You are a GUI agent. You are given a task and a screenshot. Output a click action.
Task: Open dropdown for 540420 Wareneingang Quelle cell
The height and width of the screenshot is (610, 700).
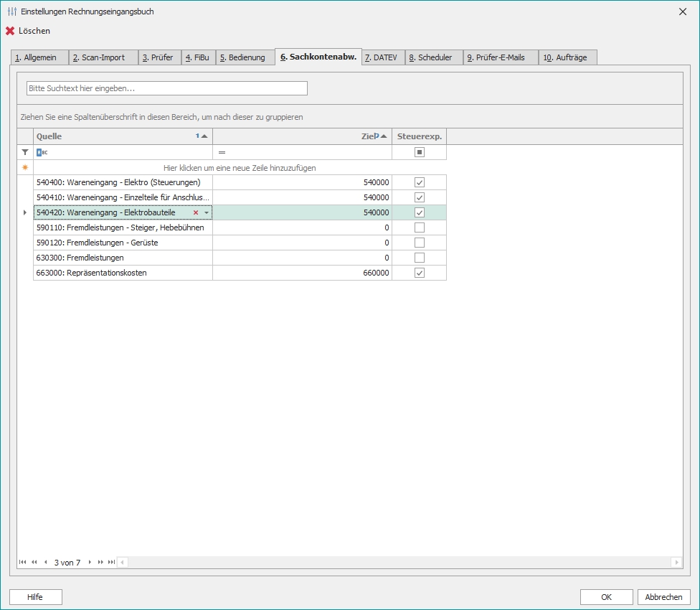click(x=207, y=212)
